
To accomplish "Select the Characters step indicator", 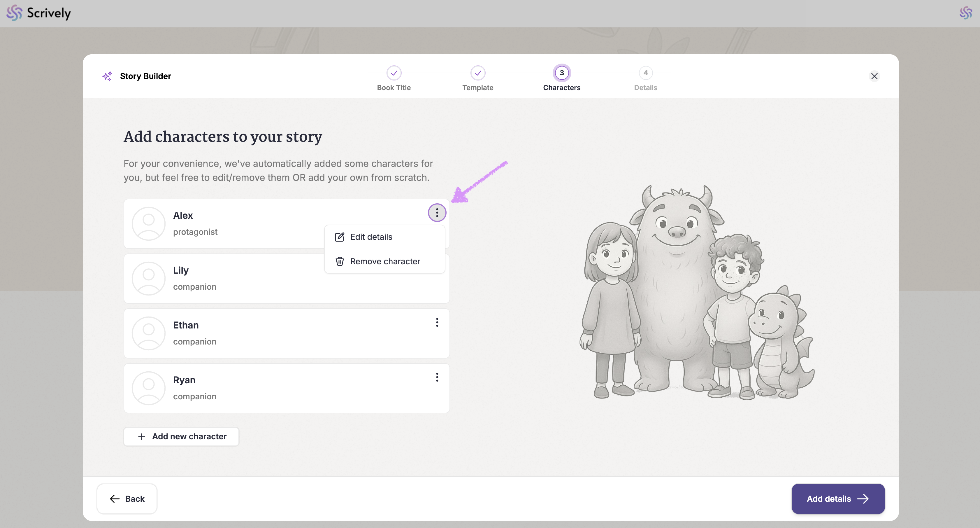I will coord(561,73).
